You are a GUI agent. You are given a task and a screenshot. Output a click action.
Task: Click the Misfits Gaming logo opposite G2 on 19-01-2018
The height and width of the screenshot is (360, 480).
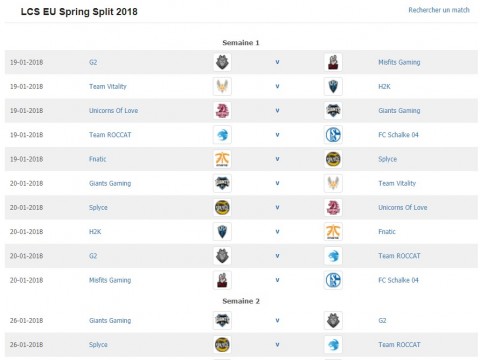(x=333, y=62)
